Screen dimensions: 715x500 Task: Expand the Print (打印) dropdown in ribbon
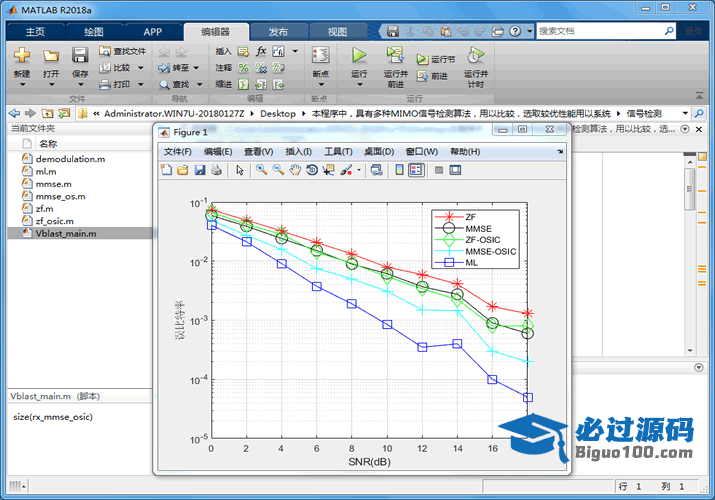coord(140,84)
